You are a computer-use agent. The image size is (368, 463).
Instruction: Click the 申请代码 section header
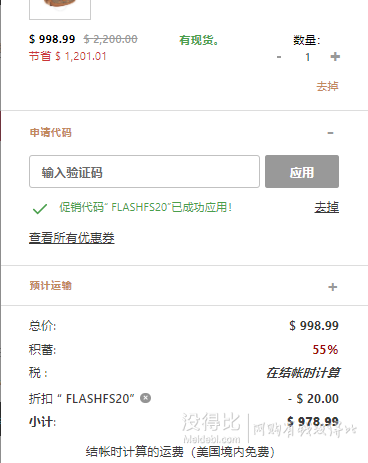pyautogui.click(x=51, y=133)
